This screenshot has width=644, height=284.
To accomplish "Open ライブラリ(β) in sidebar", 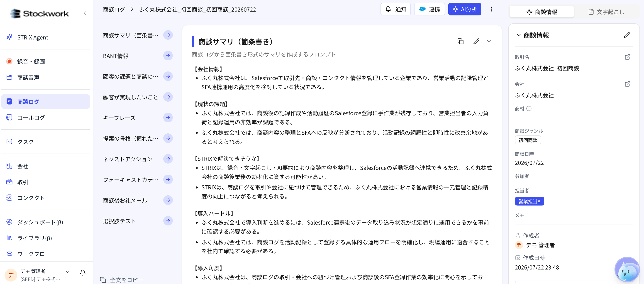I will pos(46,238).
